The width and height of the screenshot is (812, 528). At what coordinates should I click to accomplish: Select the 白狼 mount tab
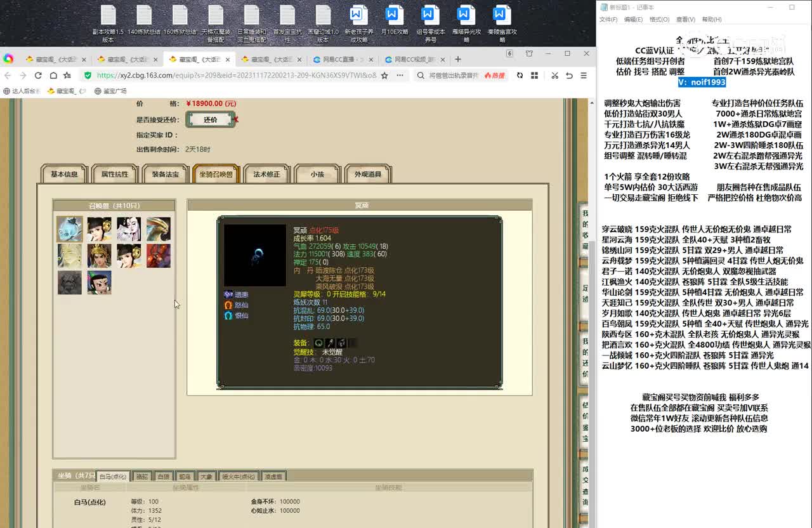point(164,477)
